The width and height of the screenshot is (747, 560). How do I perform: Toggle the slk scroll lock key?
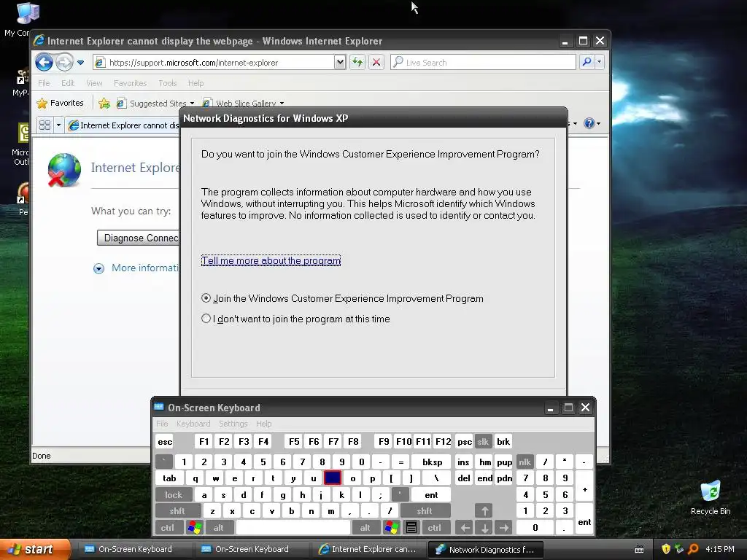483,441
